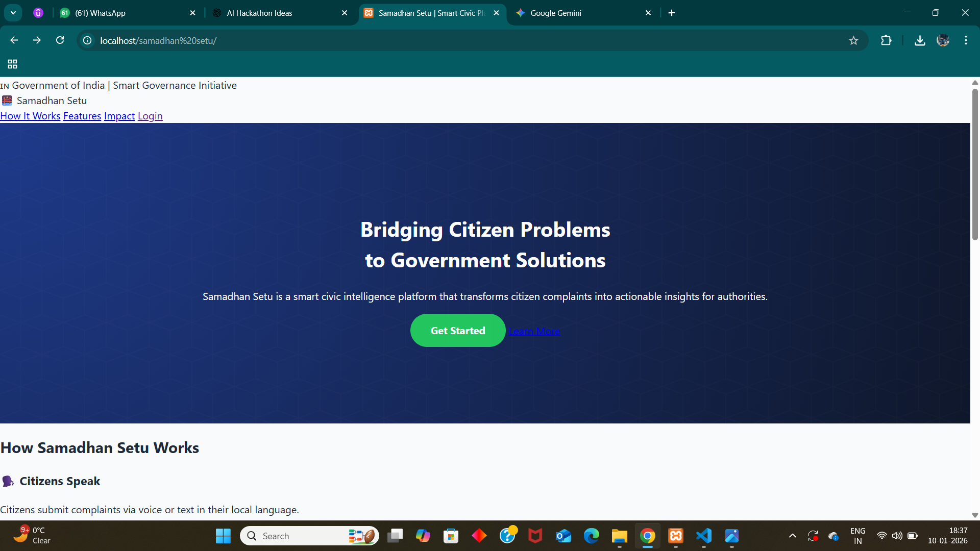Open Chrome three-dot menu
This screenshot has width=980, height=551.
click(966, 40)
